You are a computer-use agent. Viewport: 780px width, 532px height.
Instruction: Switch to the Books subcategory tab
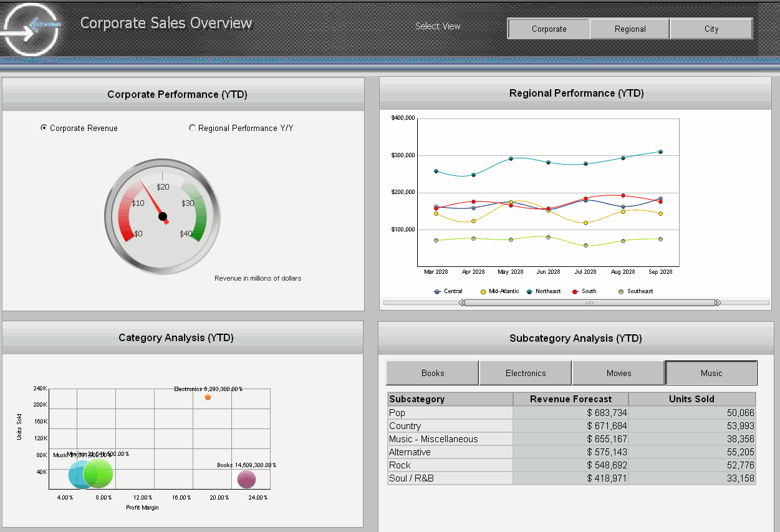click(x=432, y=372)
